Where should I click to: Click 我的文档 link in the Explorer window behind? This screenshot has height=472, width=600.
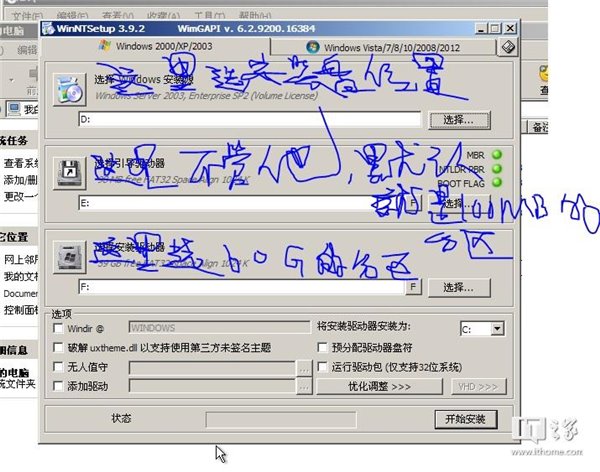coord(21,276)
